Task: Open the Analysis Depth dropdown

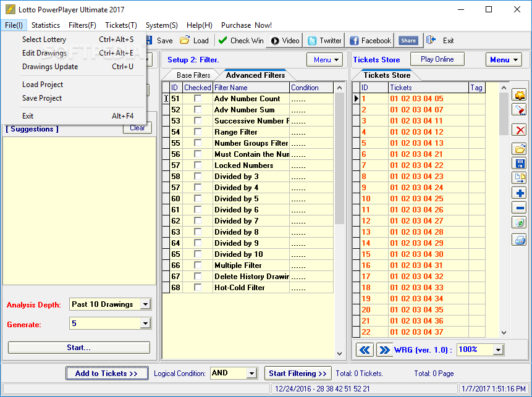Action: coord(145,304)
